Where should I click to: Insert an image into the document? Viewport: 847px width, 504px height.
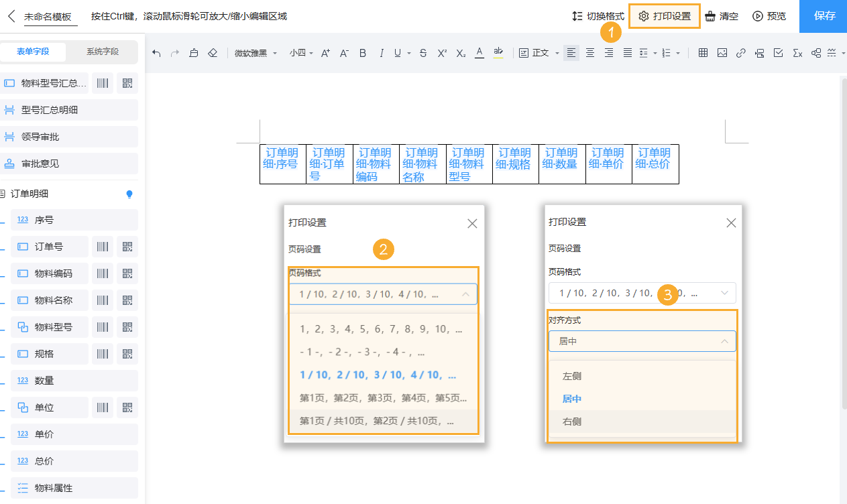tap(722, 52)
